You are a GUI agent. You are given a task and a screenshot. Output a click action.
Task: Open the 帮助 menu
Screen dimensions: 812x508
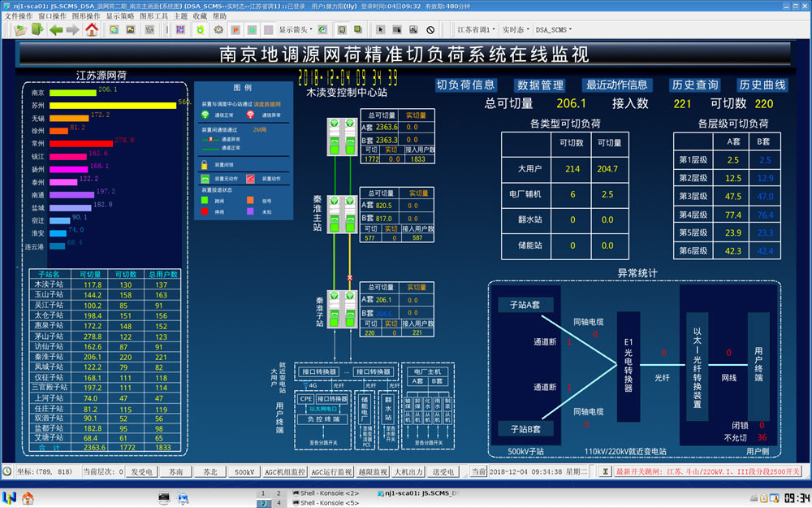click(x=219, y=16)
